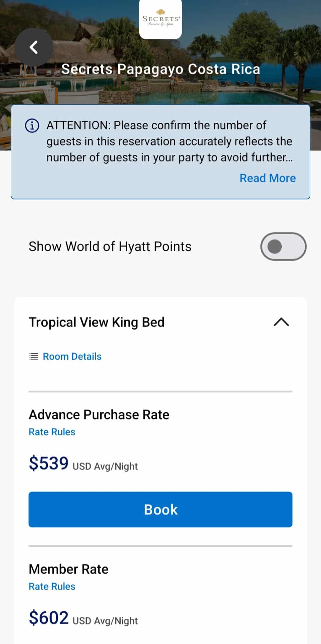Tap the Secrets Resorts & Spas logo
Viewport: 321px width, 644px height.
point(160,19)
